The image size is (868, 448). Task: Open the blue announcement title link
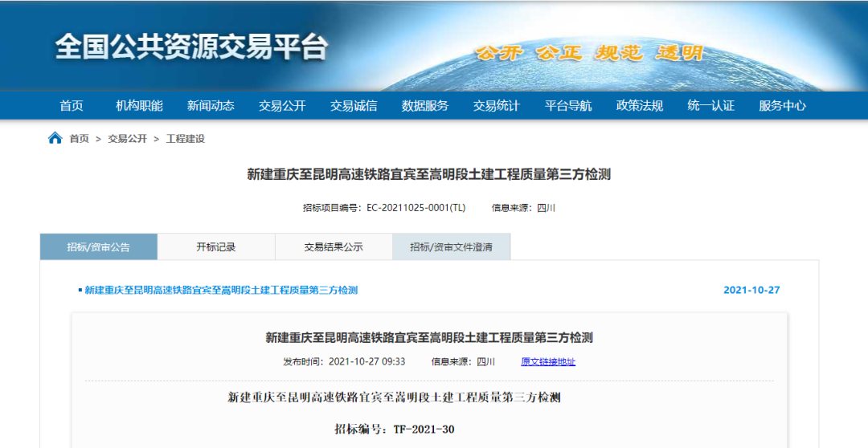[x=221, y=290]
